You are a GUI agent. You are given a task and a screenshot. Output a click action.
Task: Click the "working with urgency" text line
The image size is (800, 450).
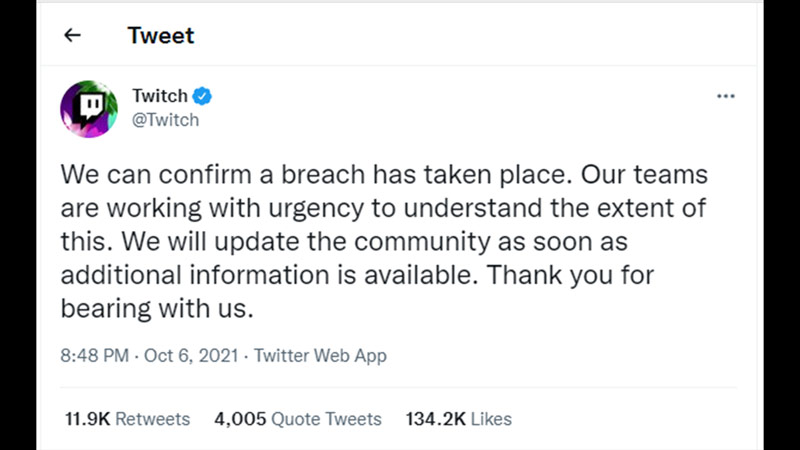[x=384, y=208]
